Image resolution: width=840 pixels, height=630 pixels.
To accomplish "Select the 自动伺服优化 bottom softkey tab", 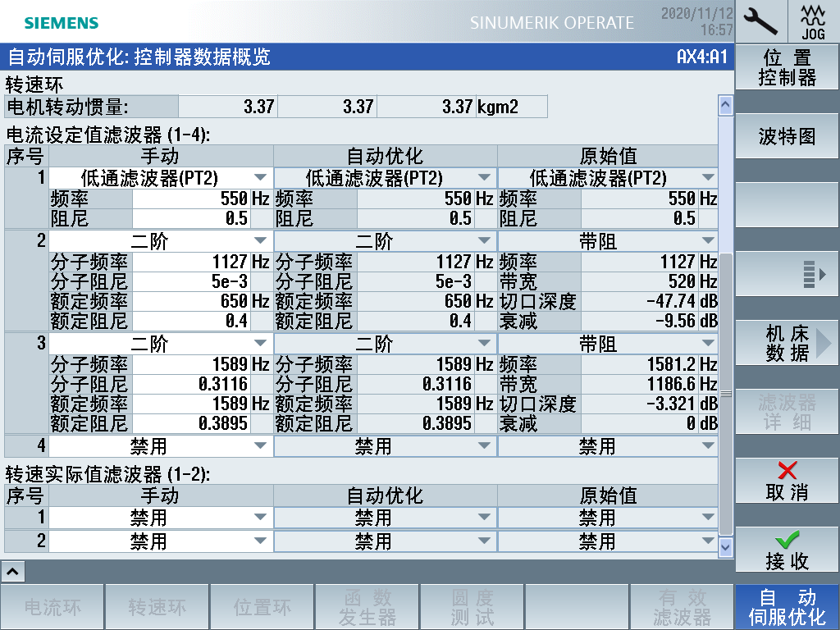I will point(787,607).
